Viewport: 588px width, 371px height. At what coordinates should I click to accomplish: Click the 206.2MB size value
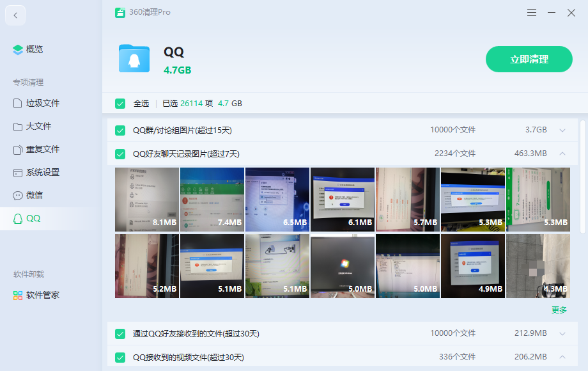(x=530, y=357)
